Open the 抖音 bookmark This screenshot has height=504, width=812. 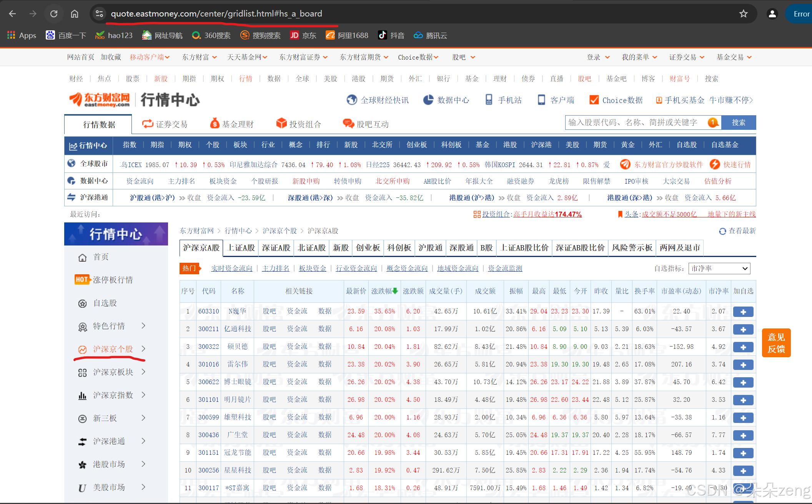(391, 35)
